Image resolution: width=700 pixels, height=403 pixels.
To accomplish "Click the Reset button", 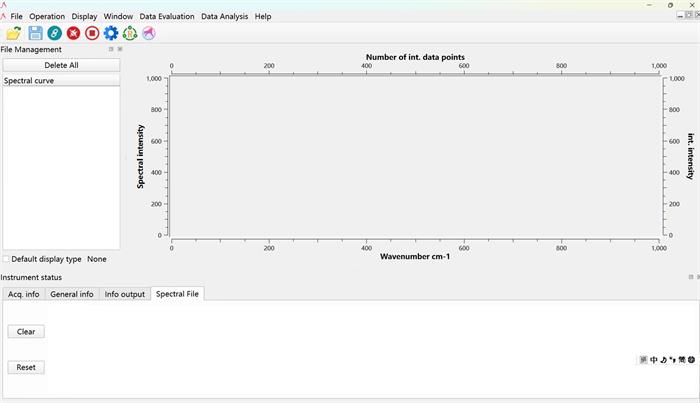I will tap(26, 367).
